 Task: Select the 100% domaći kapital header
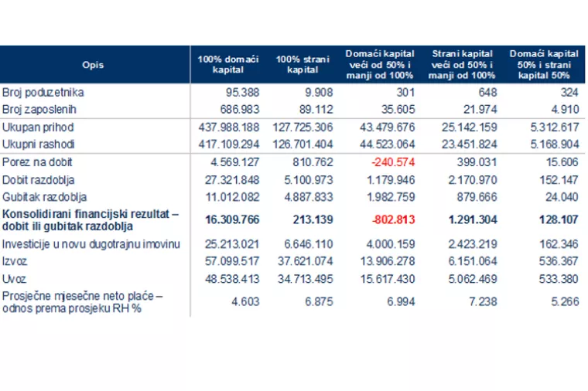click(228, 64)
